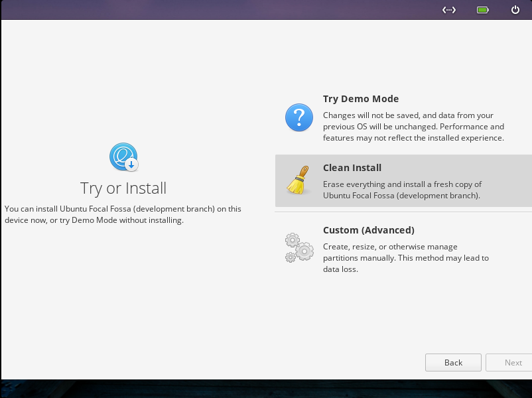Open the power session menu icon
The height and width of the screenshot is (398, 532).
(515, 10)
